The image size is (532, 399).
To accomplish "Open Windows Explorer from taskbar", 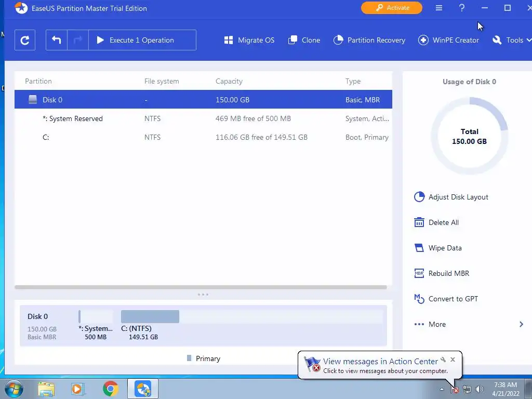I will click(x=46, y=389).
